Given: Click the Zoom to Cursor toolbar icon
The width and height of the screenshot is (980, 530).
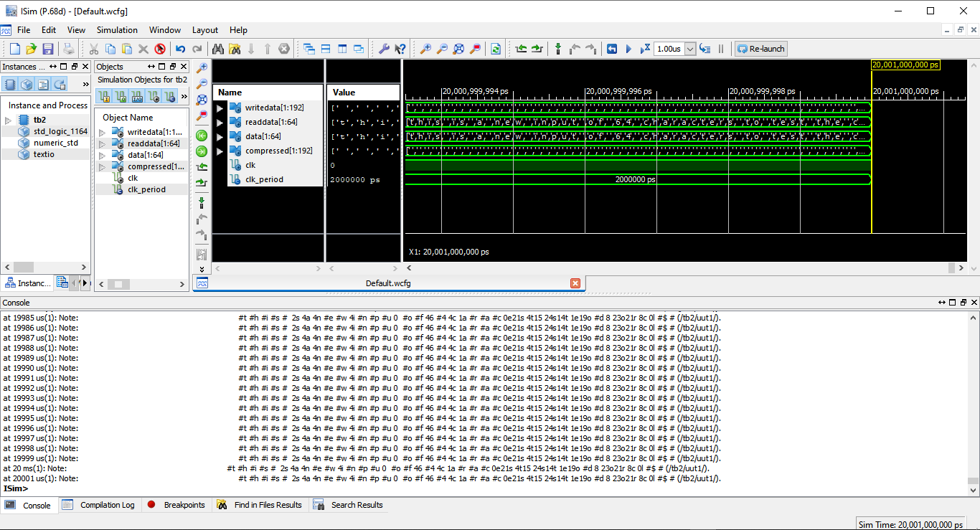Looking at the screenshot, I should pyautogui.click(x=475, y=49).
